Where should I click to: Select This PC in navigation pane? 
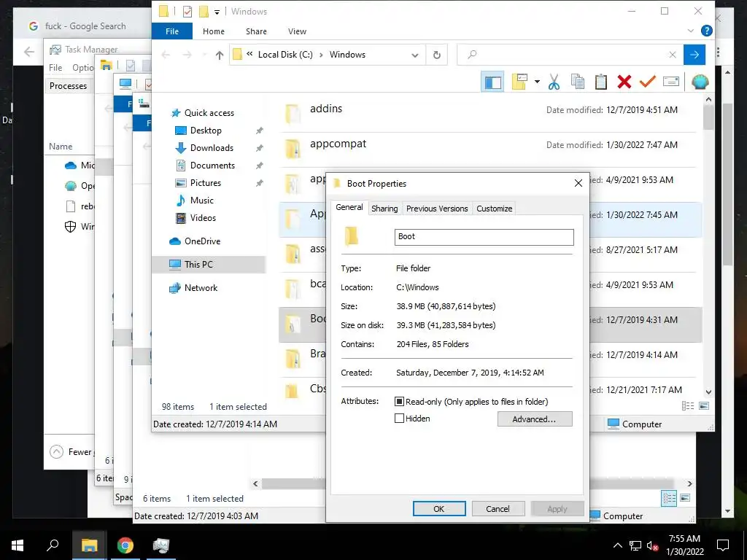(209, 265)
